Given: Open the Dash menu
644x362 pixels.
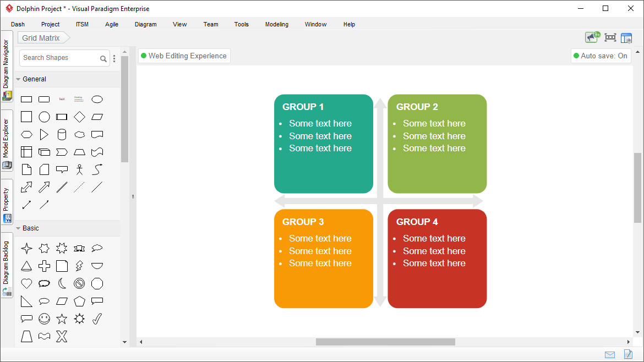Looking at the screenshot, I should (x=18, y=24).
